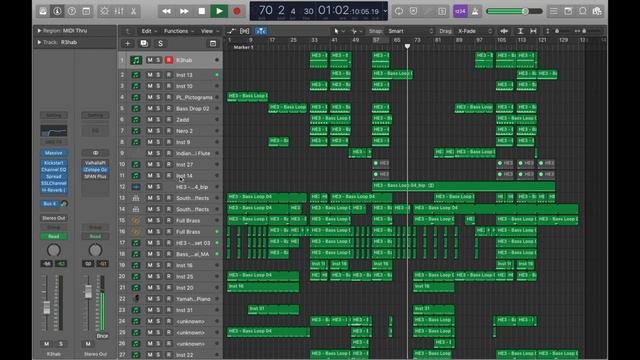Click the first South...ffects drum icon
The height and width of the screenshot is (360, 640).
pos(136,198)
